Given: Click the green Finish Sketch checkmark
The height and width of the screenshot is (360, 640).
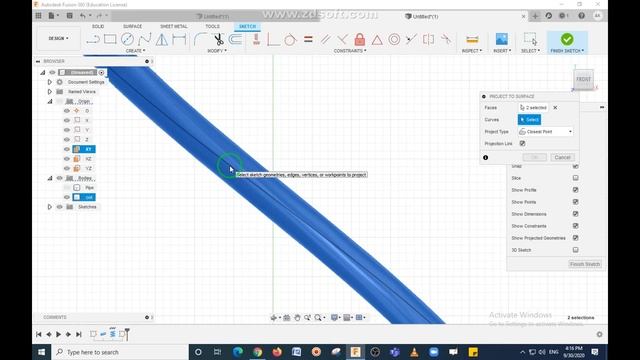Looking at the screenshot, I should click(567, 39).
